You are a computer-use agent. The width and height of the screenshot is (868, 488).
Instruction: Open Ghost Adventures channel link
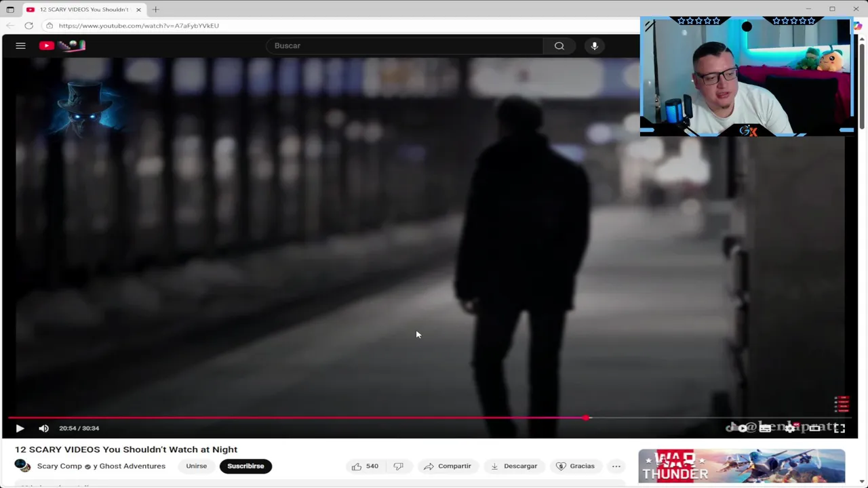tap(132, 466)
